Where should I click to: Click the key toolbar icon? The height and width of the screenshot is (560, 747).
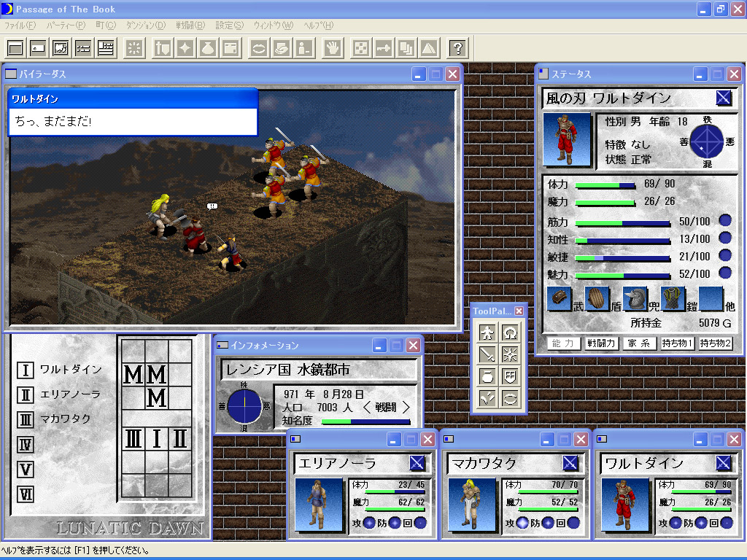pyautogui.click(x=384, y=48)
